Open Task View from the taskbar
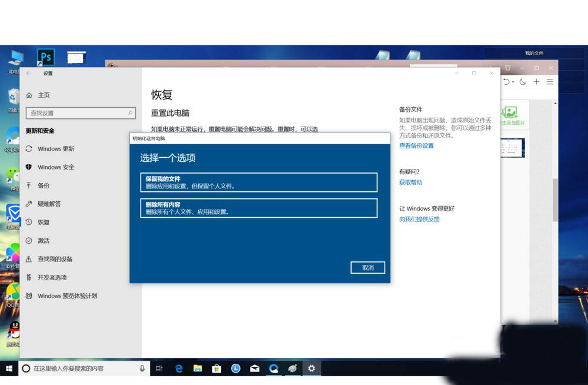The image size is (588, 385). click(x=159, y=368)
